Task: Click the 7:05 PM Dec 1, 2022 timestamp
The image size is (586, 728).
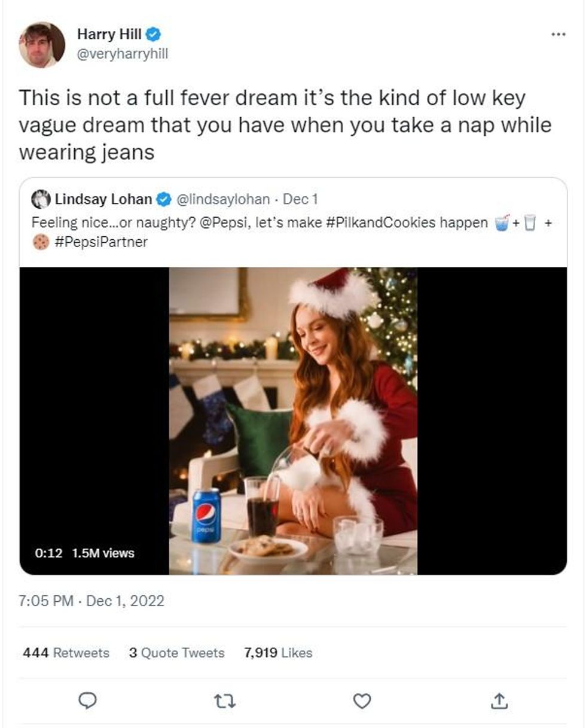Action: (x=91, y=600)
